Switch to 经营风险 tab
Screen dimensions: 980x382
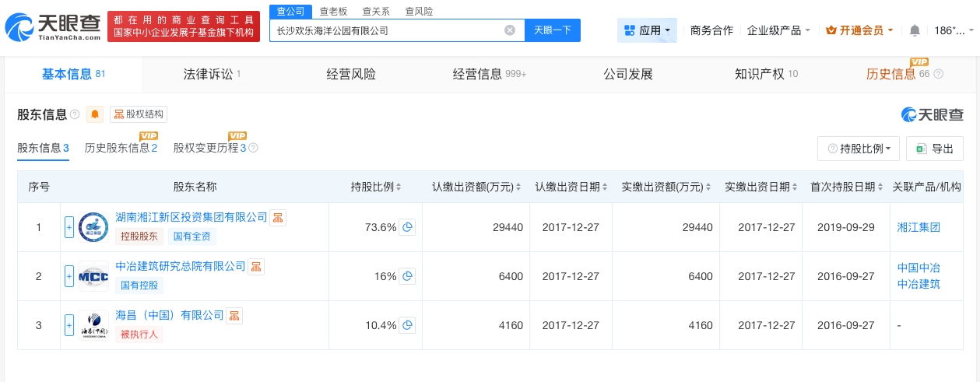pyautogui.click(x=351, y=74)
